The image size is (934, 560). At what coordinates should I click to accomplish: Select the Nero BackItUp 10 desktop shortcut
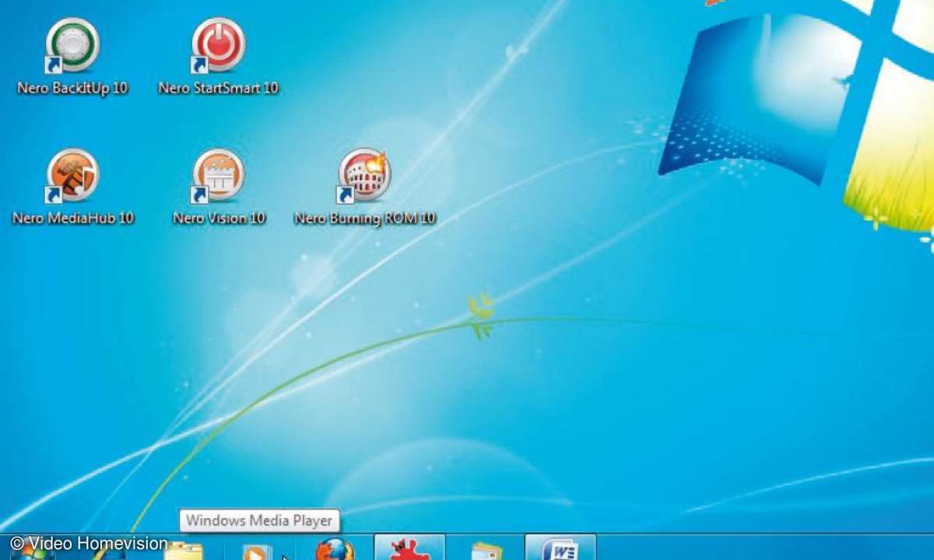coord(72,56)
